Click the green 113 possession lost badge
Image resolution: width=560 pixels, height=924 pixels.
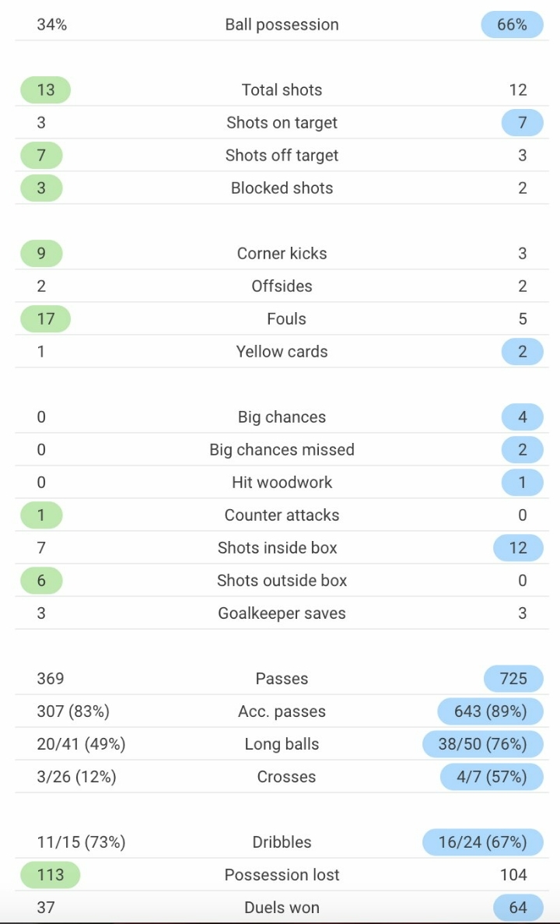coord(51,875)
